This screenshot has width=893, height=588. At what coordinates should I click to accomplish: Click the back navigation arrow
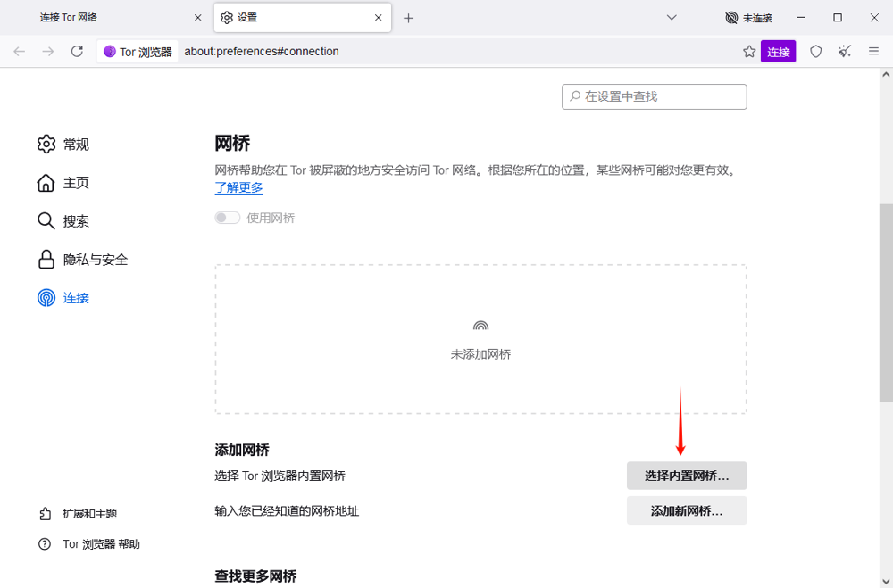[x=20, y=52]
